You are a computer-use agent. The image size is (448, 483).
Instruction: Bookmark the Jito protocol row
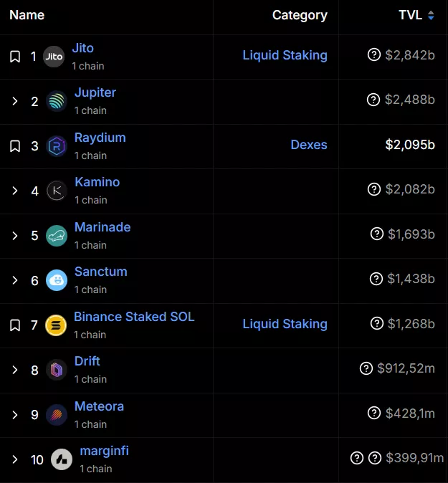pos(15,57)
